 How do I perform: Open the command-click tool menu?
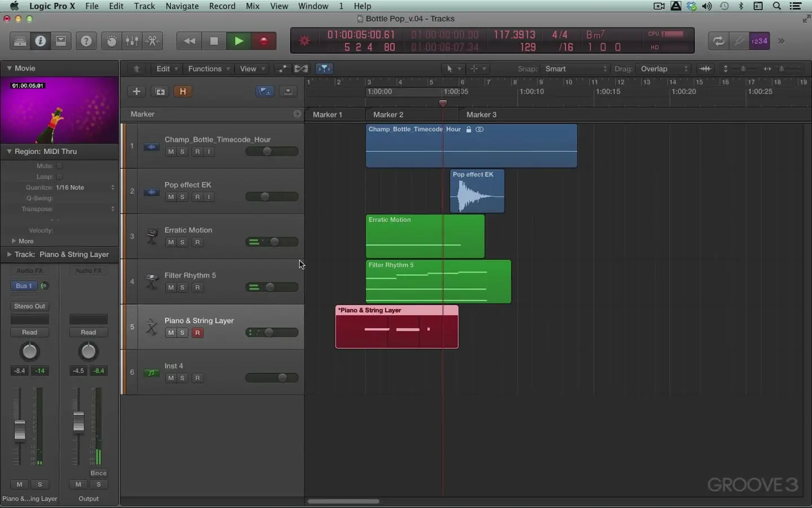click(x=478, y=69)
